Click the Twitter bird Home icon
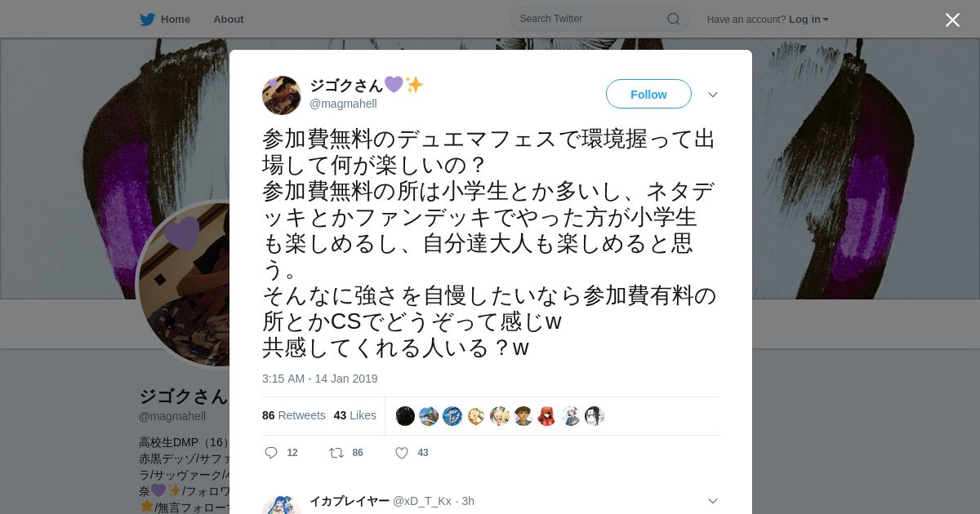The image size is (980, 514). pyautogui.click(x=148, y=20)
